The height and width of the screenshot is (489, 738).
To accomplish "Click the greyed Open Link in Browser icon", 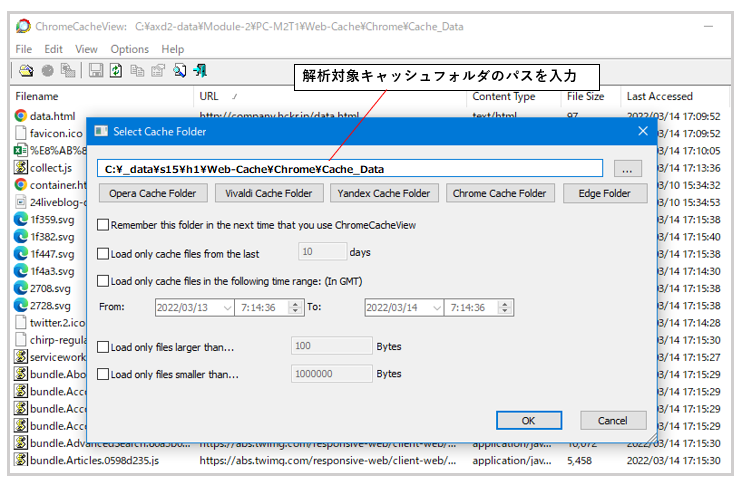I will click(48, 71).
